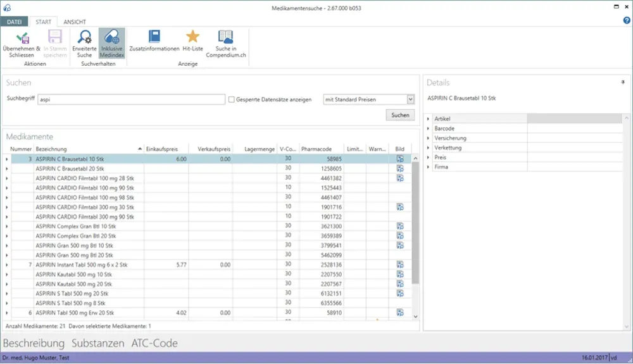Click the Suchen button

(x=400, y=115)
